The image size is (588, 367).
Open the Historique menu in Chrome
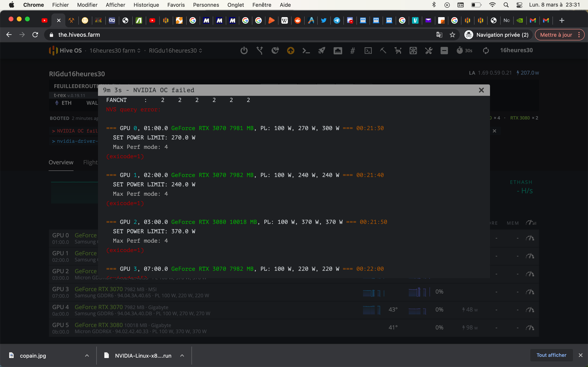coord(146,5)
